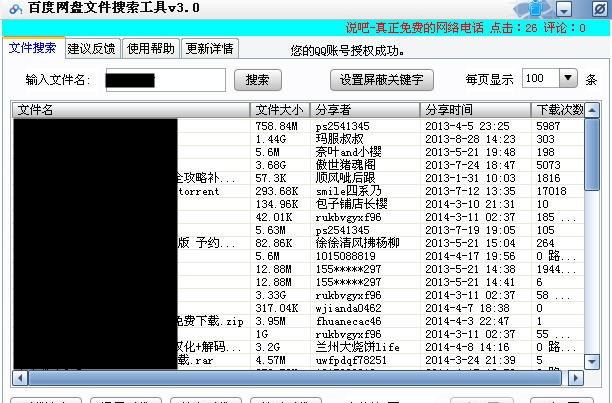The height and width of the screenshot is (403, 612).
Task: Click the vertical scrollbar thumb
Action: point(592,154)
